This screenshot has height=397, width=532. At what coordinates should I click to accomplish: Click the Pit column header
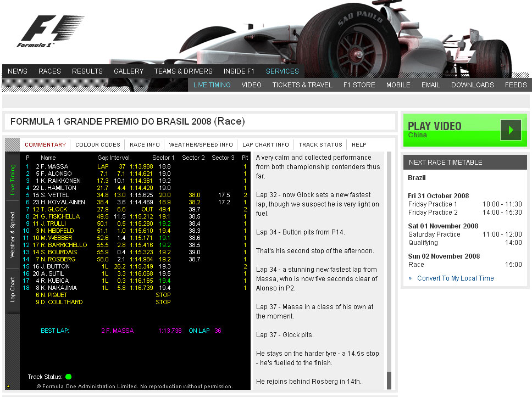pyautogui.click(x=245, y=158)
